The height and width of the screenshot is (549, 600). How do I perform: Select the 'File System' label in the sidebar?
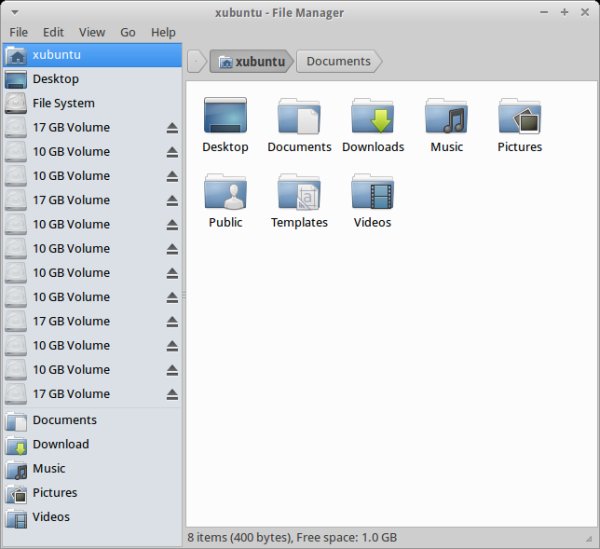64,103
